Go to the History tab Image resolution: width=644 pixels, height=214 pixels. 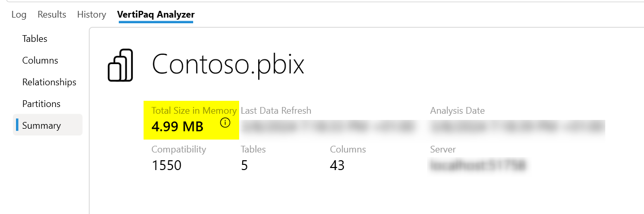(91, 14)
